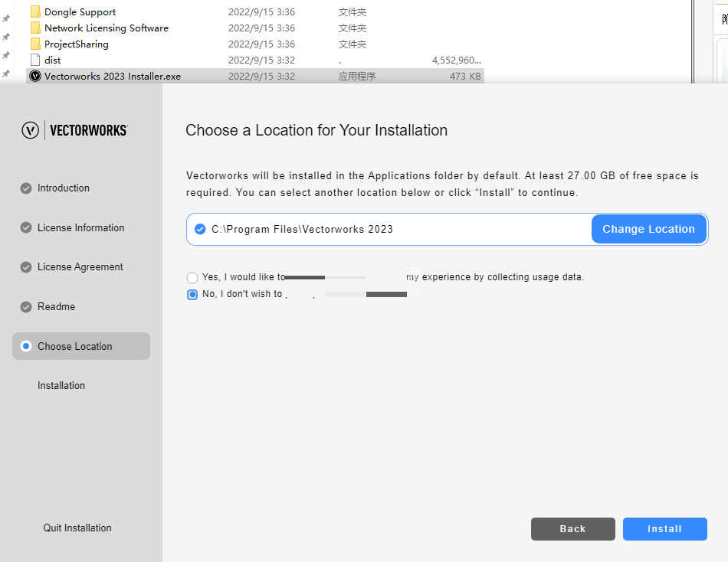Click the Vectorworks Installer.exe app icon
The width and height of the screenshot is (728, 562).
35,76
